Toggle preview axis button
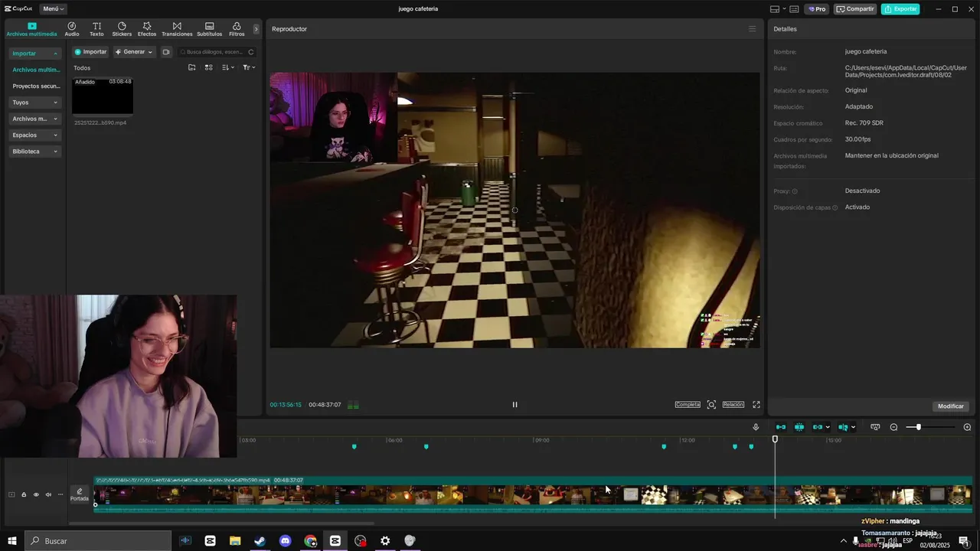Screen dimensions: 980x551 (843, 427)
